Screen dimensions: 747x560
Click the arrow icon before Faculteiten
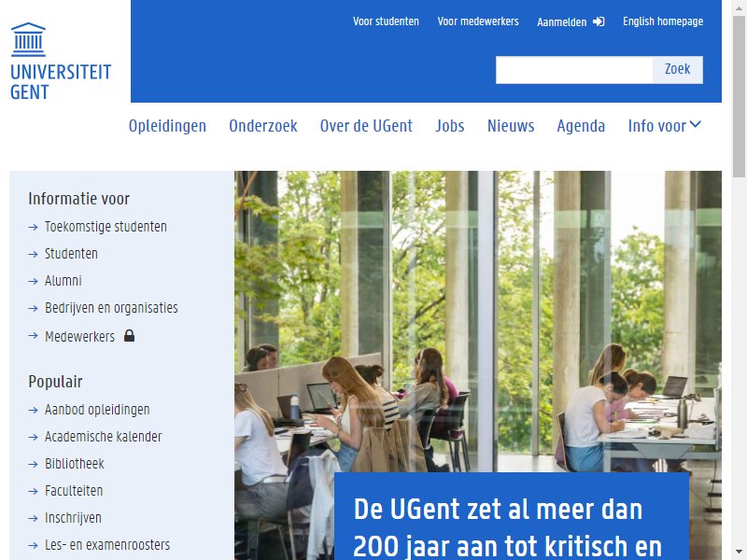33,492
